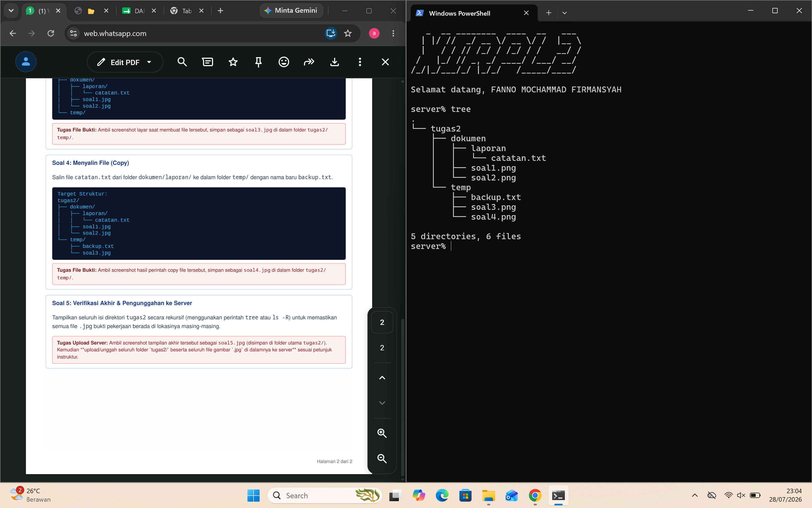
Task: Click the catatan.txt line in terminal output
Action: [x=518, y=158]
